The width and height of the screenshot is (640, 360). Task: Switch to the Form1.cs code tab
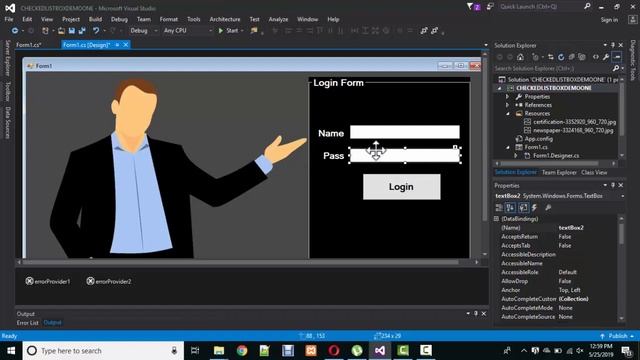coord(29,45)
